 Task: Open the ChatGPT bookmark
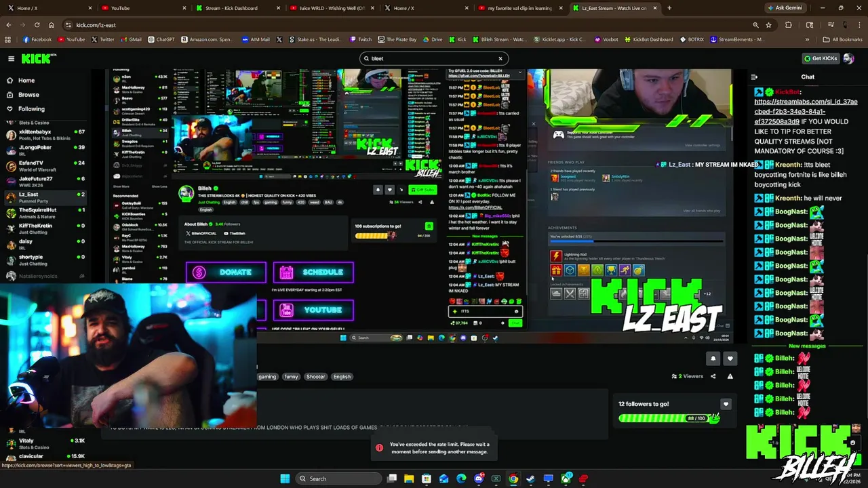(x=161, y=39)
